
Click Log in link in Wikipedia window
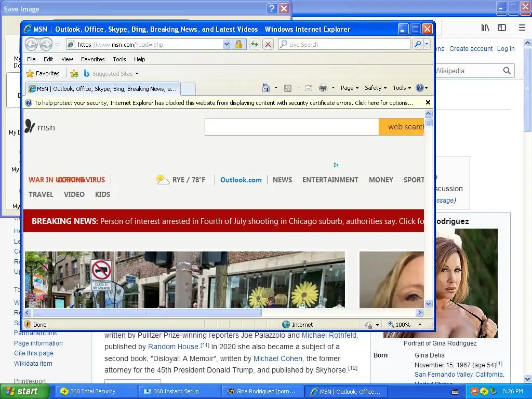tap(506, 48)
